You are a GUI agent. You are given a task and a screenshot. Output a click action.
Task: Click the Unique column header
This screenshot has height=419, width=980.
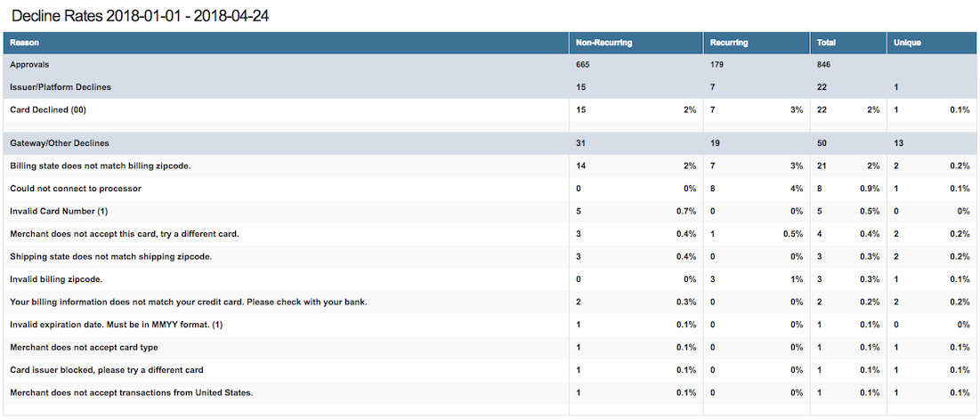pos(908,43)
